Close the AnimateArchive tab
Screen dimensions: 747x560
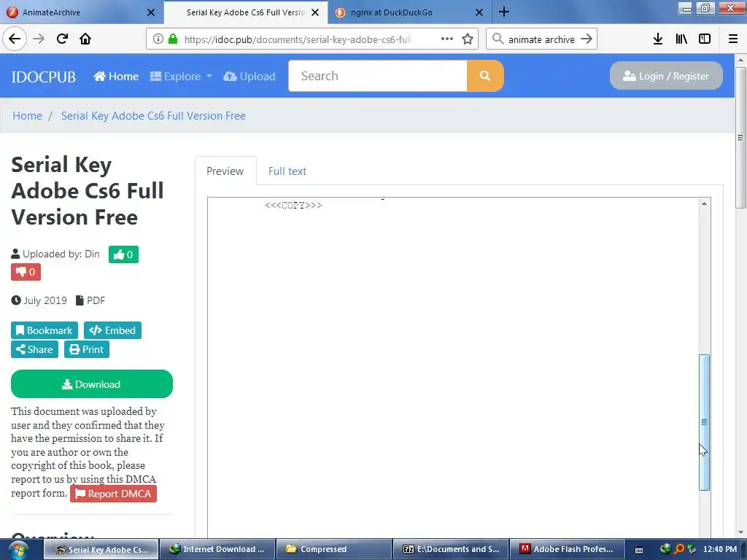(150, 12)
